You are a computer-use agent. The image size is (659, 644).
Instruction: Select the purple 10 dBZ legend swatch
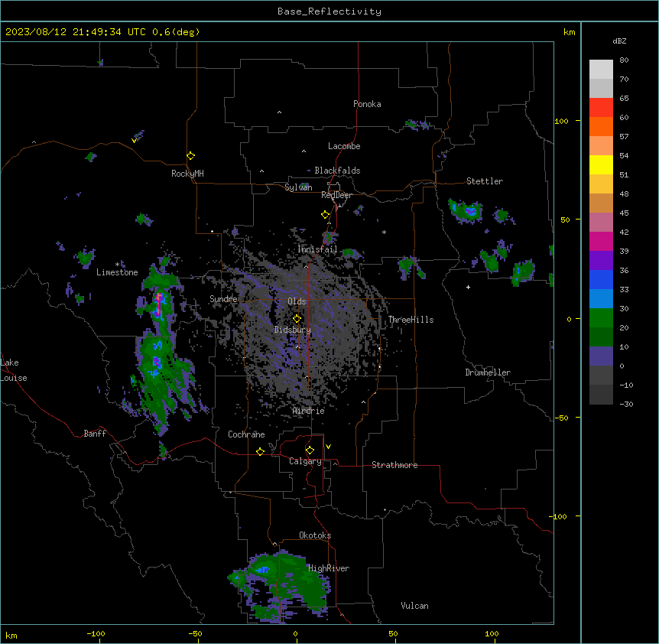601,356
